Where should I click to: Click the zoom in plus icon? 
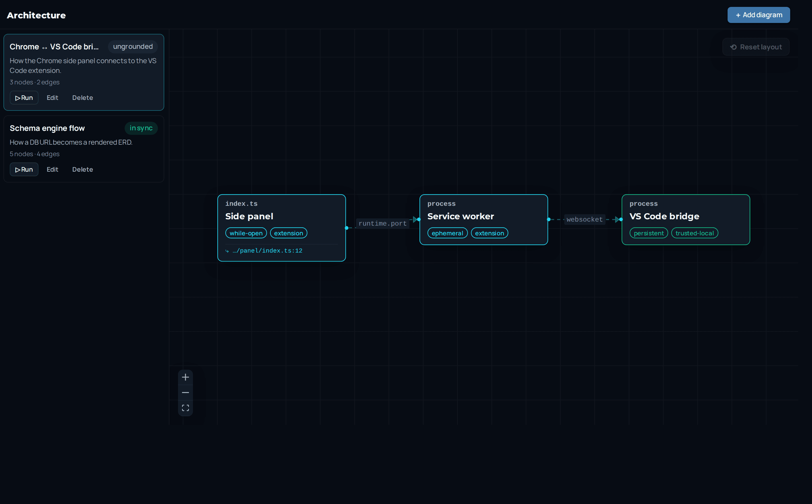click(x=185, y=377)
